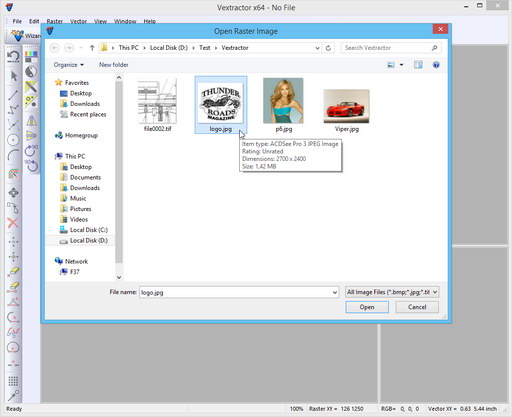
Task: Click the horizontal flip triangle icon
Action: pos(31,120)
